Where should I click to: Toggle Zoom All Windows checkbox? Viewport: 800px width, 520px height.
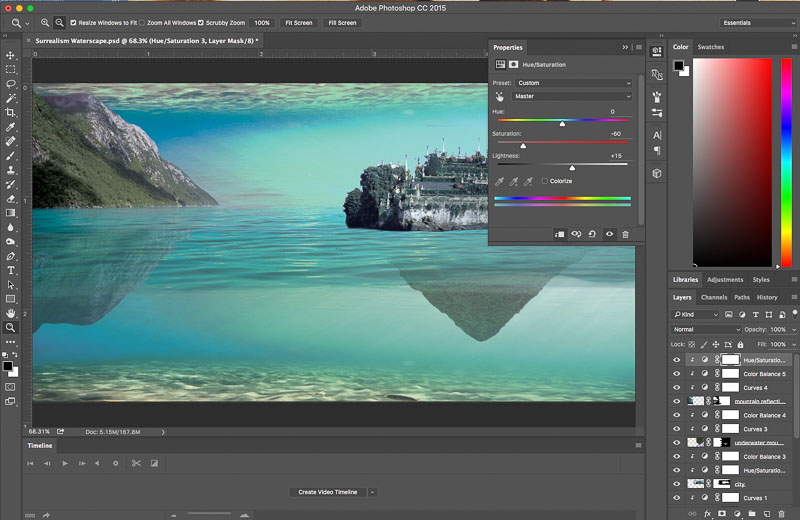click(142, 22)
